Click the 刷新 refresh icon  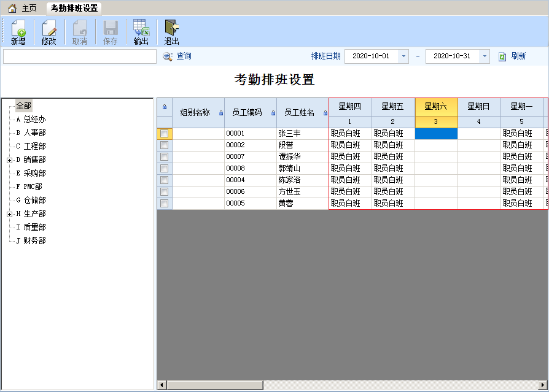click(502, 56)
